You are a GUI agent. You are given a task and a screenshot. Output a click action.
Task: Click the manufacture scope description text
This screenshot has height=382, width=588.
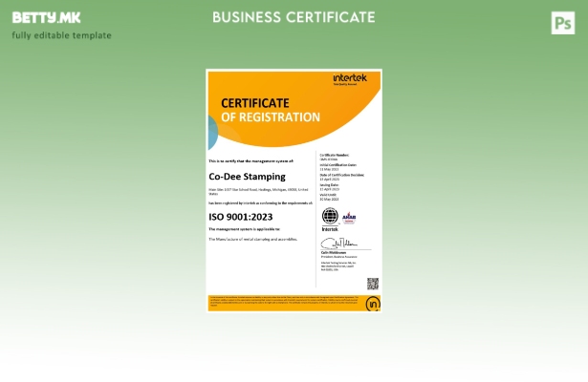point(252,239)
